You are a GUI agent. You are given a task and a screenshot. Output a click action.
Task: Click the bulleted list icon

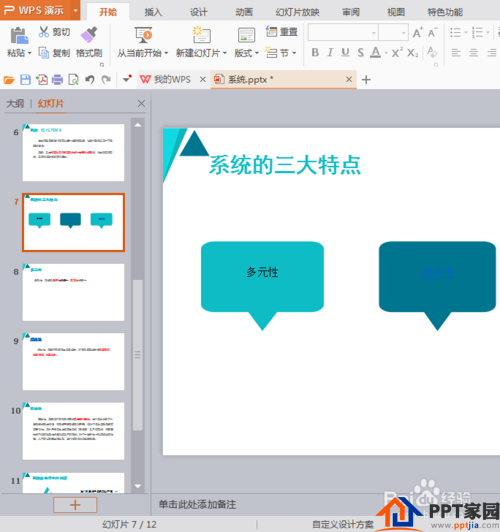pos(455,33)
